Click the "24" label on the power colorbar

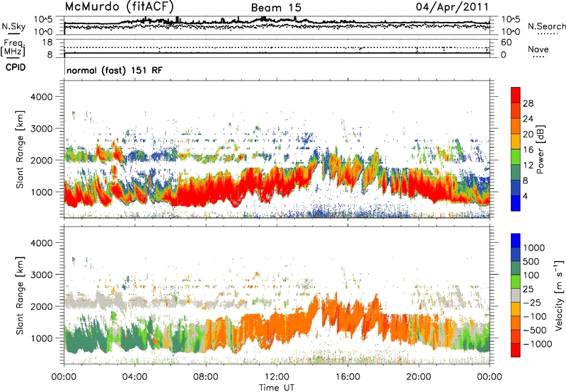(528, 119)
